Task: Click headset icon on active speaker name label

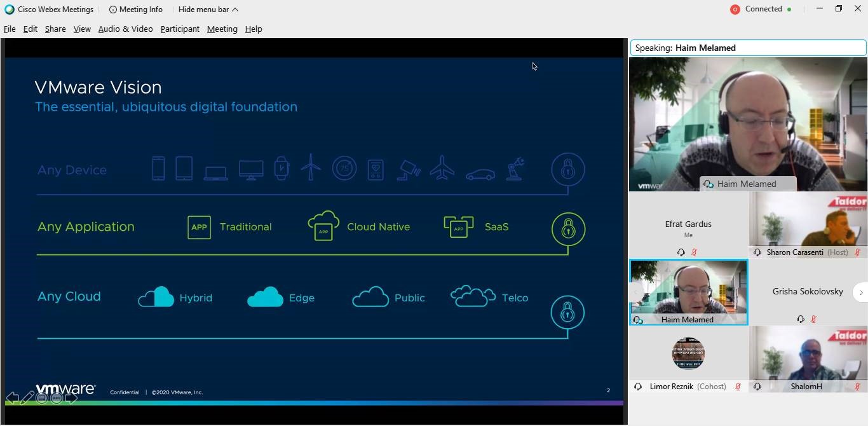Action: point(709,184)
